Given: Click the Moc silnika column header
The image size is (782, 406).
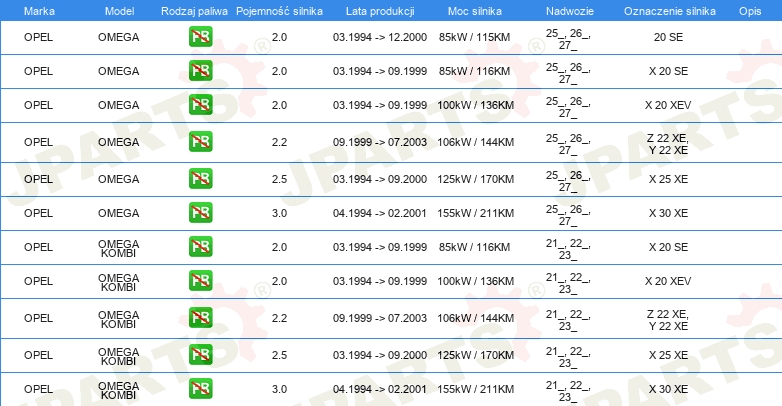Looking at the screenshot, I should pyautogui.click(x=475, y=11).
